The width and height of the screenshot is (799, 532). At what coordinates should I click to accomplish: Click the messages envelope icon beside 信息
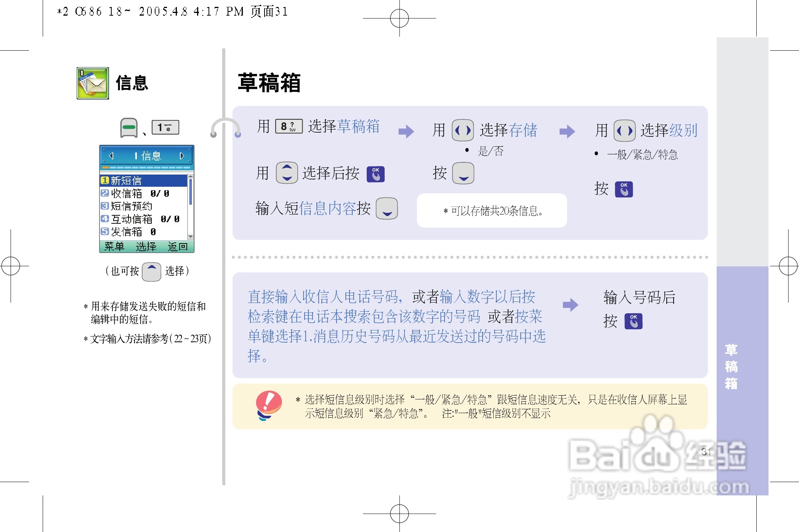[93, 83]
